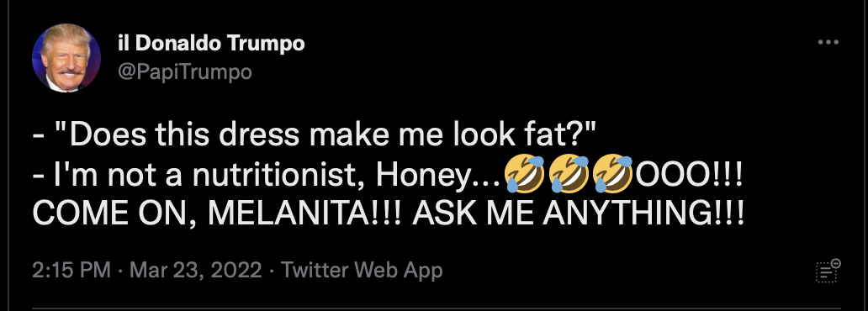Open the three-dot More options menu
This screenshot has height=311, width=868.
pyautogui.click(x=828, y=43)
